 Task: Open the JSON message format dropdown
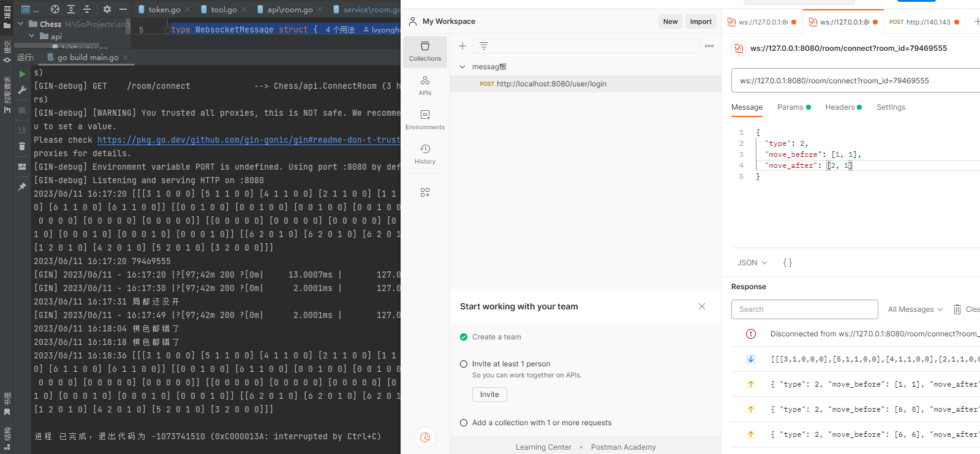(752, 263)
